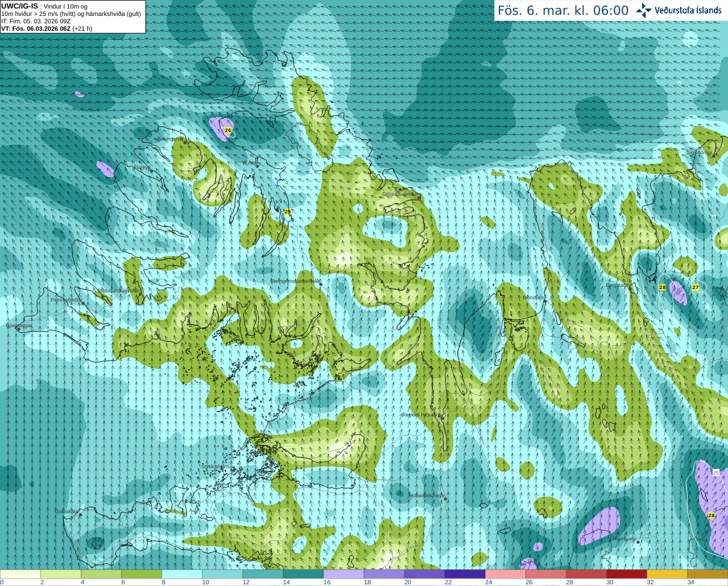
Task: Pick the 30–32 m/s dark red legend swatch
Action: [626, 574]
